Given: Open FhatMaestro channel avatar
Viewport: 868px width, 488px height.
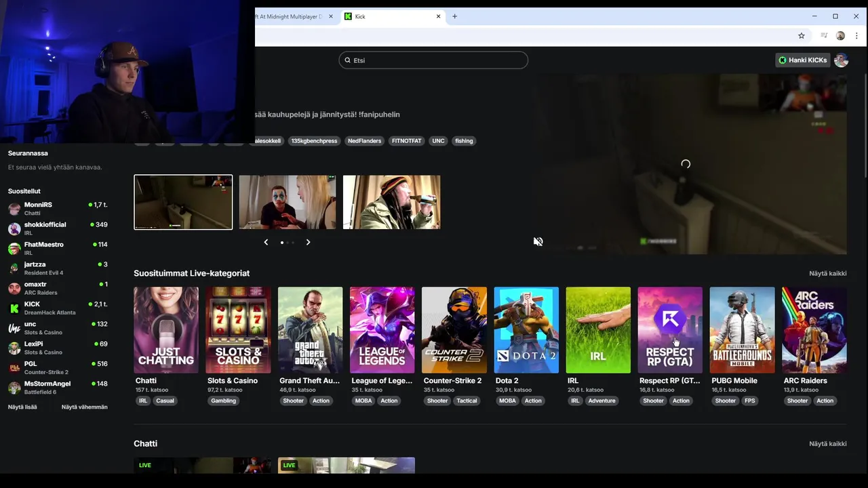Looking at the screenshot, I should pos(14,249).
